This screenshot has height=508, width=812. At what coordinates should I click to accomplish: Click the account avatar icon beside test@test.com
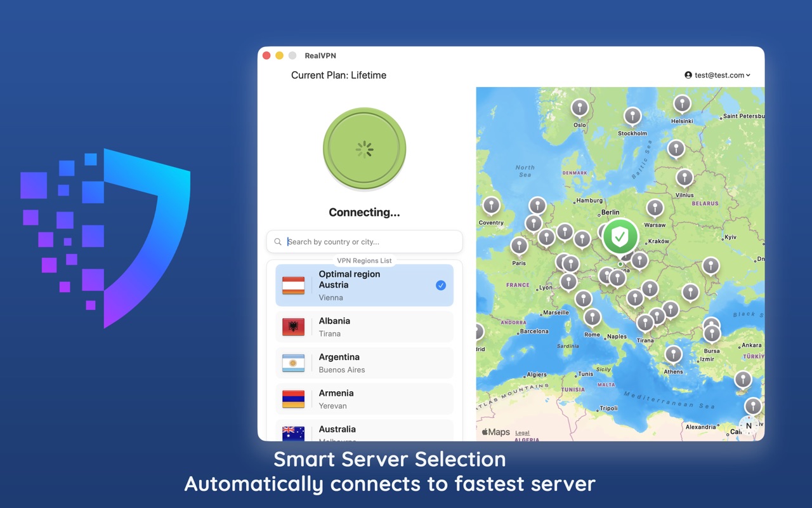coord(688,75)
